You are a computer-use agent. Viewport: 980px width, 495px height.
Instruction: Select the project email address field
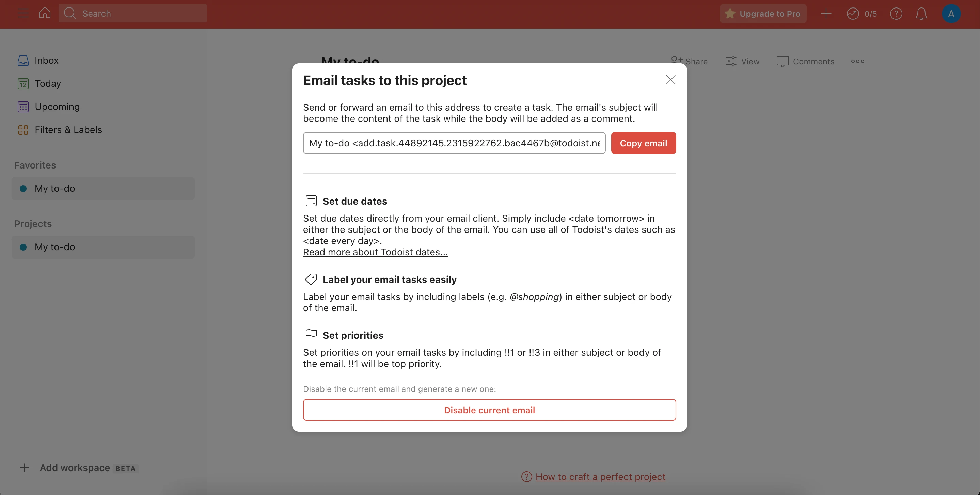[x=454, y=143]
